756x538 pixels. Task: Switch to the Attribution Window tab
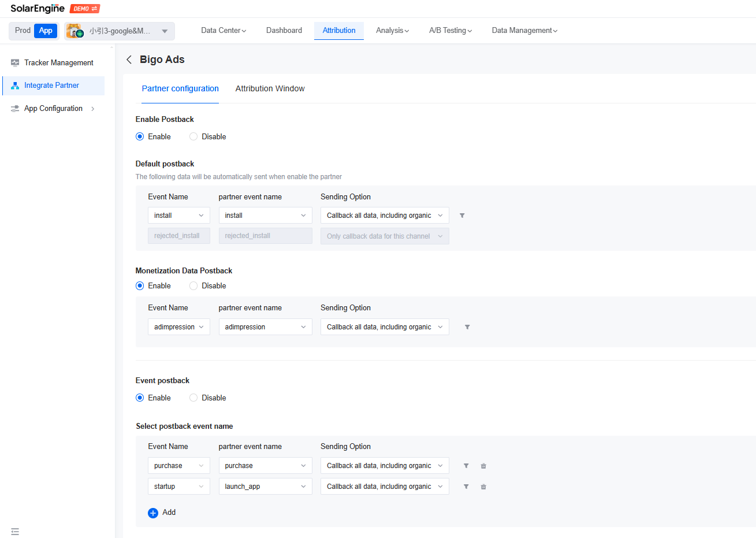click(270, 88)
